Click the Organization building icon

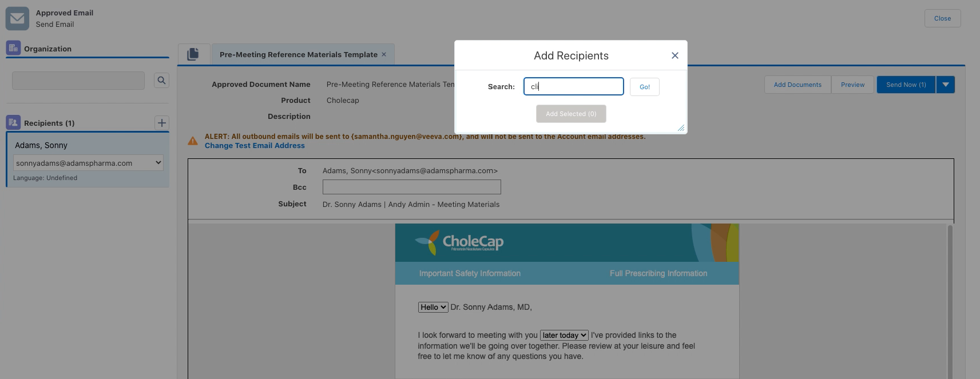(13, 48)
